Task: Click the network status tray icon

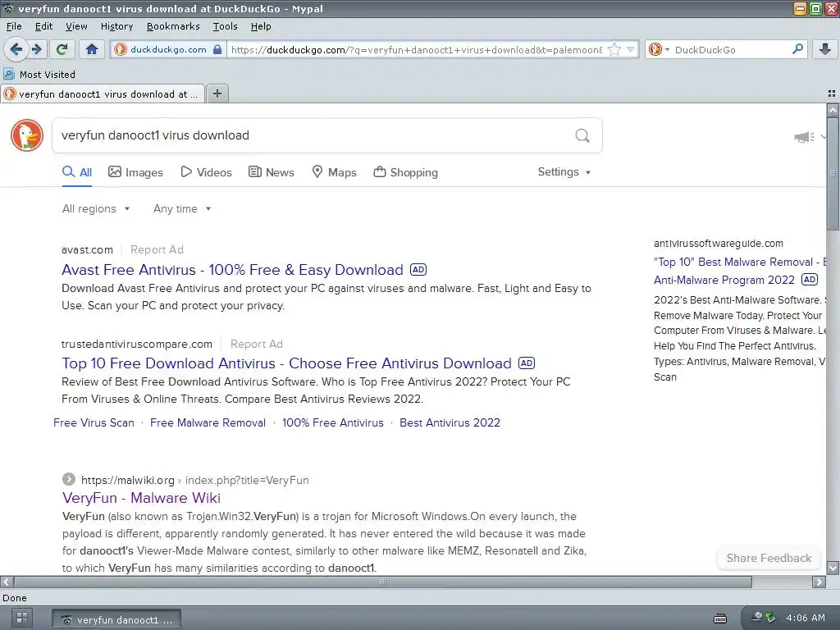Action: click(x=757, y=617)
